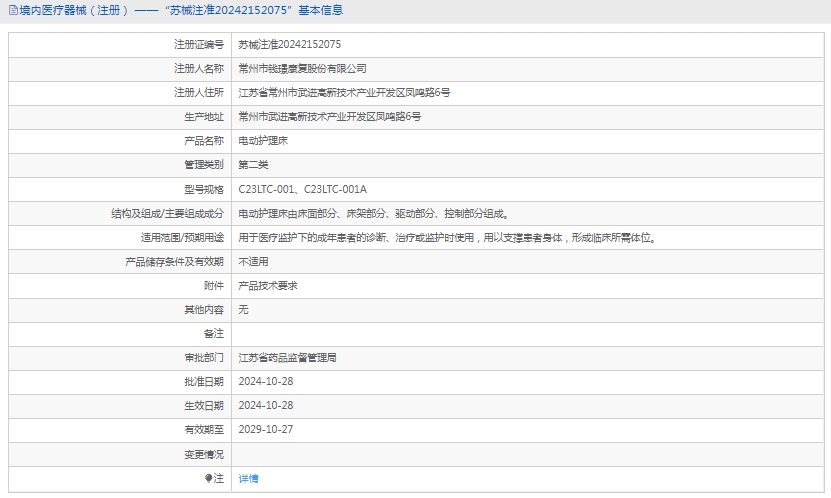Click the 生产地址 row label

204,117
